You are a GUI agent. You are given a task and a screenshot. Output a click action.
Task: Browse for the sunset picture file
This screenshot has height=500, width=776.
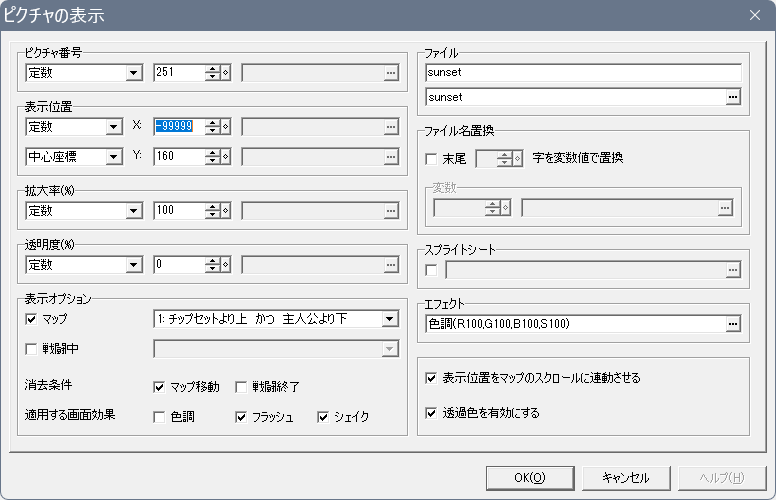(733, 97)
